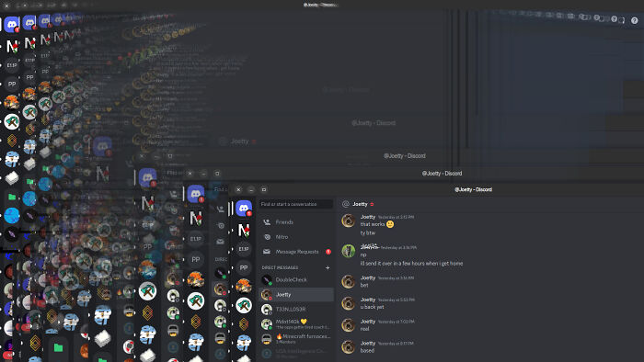The width and height of the screenshot is (644, 362).
Task: Open Discord home in the outermost window
Action: pos(12,25)
